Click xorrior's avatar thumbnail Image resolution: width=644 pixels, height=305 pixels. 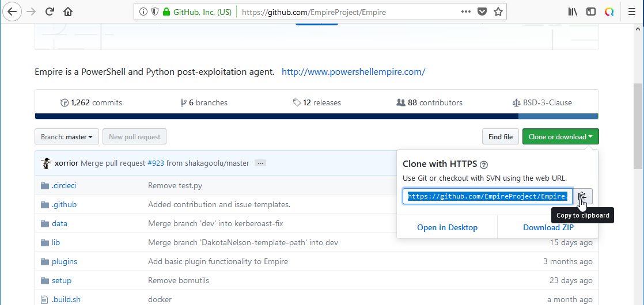pyautogui.click(x=47, y=163)
